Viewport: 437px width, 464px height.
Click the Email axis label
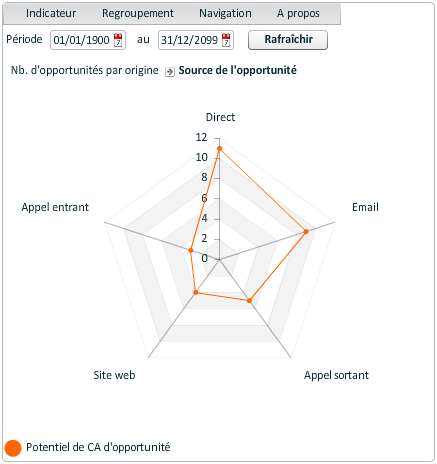pyautogui.click(x=365, y=207)
